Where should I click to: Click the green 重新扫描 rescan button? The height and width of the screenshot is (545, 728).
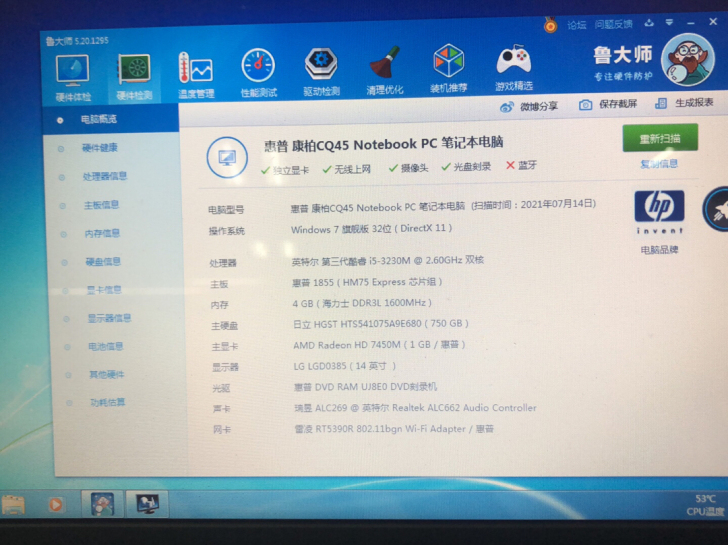(x=660, y=138)
